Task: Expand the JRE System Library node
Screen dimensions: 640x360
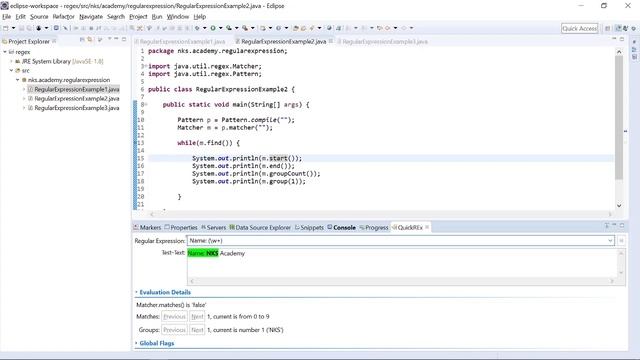Action: click(x=11, y=61)
